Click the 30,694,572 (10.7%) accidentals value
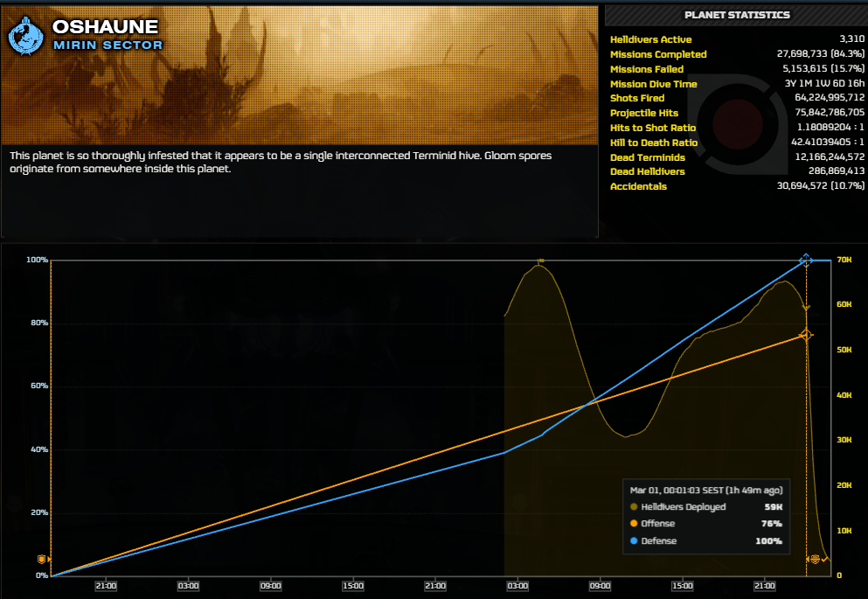This screenshot has width=868, height=599. coord(821,186)
